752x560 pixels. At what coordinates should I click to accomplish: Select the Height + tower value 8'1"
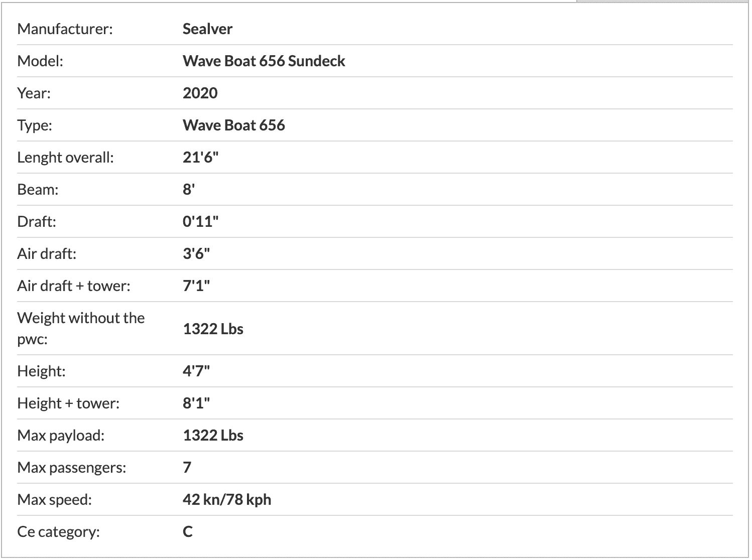196,403
